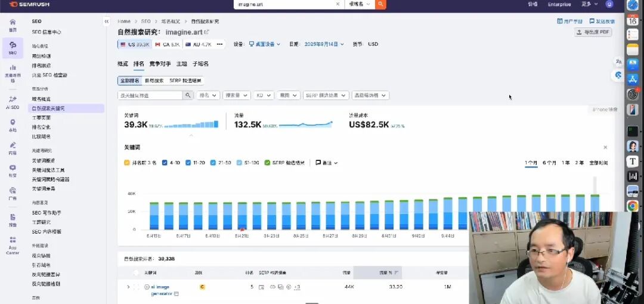Show more country databases with ellipsis
The image size is (644, 304).
219,44
